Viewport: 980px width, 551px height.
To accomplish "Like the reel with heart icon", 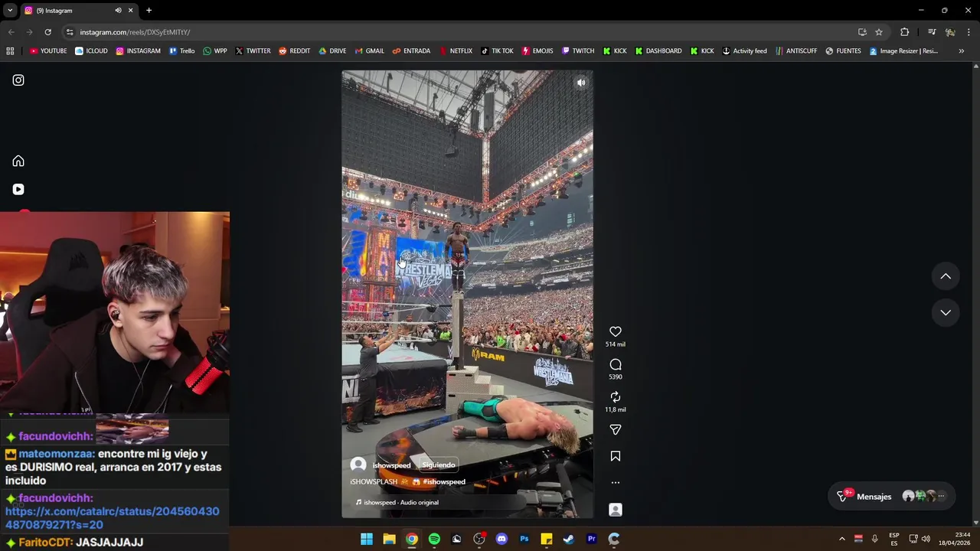I will [x=616, y=331].
